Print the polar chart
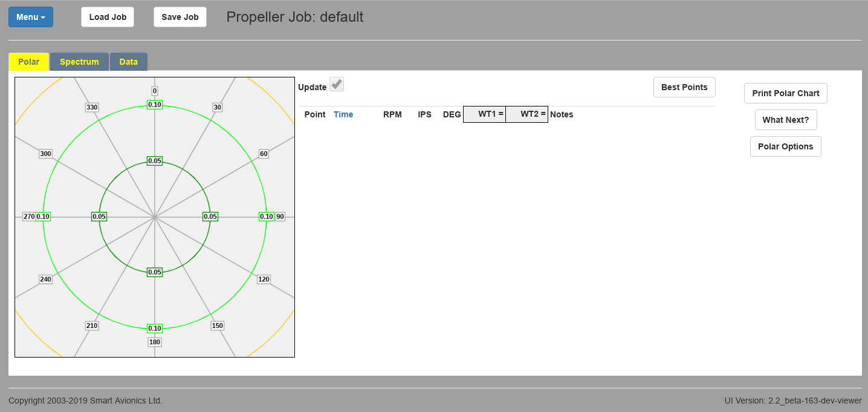The height and width of the screenshot is (412, 868). [x=785, y=93]
